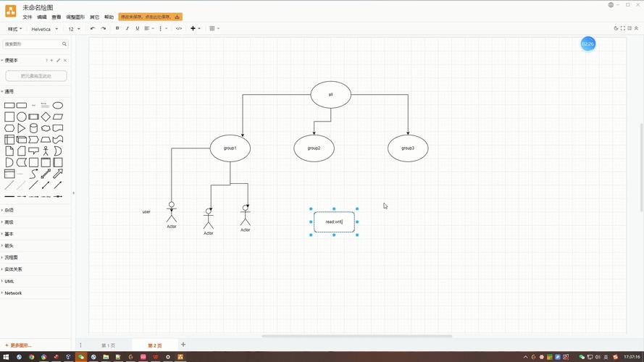Expand the 杂项 misc category
The height and width of the screenshot is (362, 644).
point(8,210)
